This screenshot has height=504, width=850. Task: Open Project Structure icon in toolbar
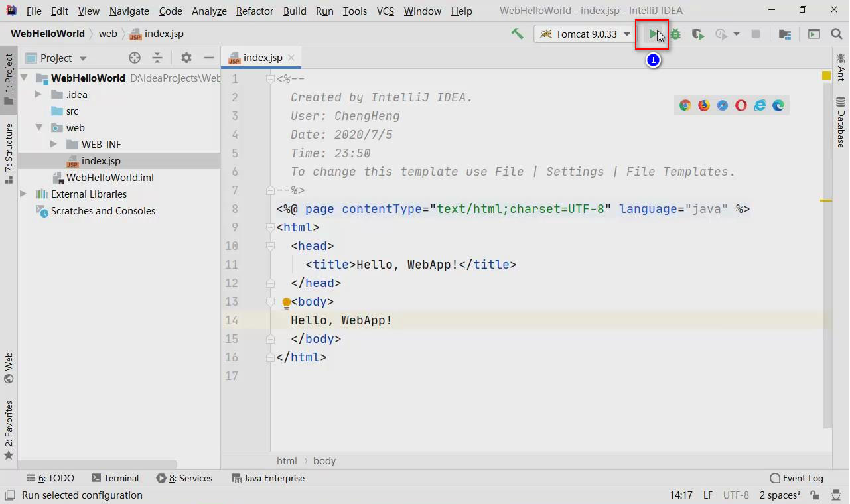point(785,34)
